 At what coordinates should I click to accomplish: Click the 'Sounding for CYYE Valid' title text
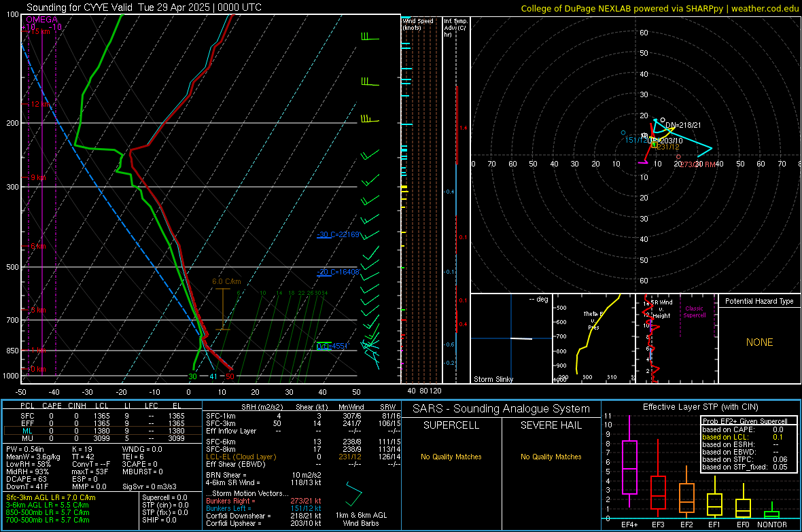tap(81, 7)
